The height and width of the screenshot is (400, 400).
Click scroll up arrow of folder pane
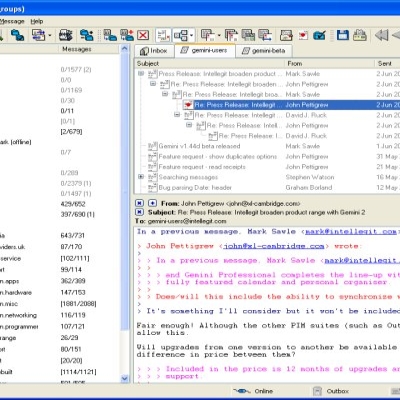[125, 49]
